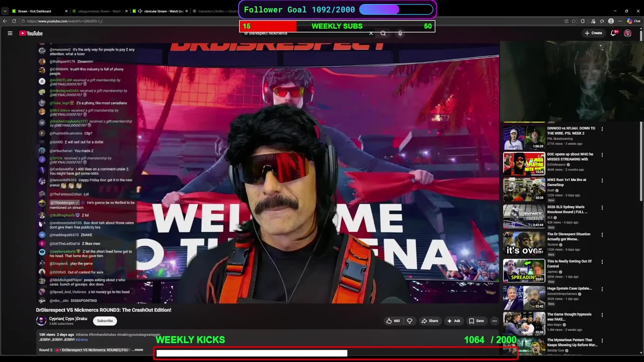Add page to favorites star icon
This screenshot has height=362, width=644.
[574, 21]
